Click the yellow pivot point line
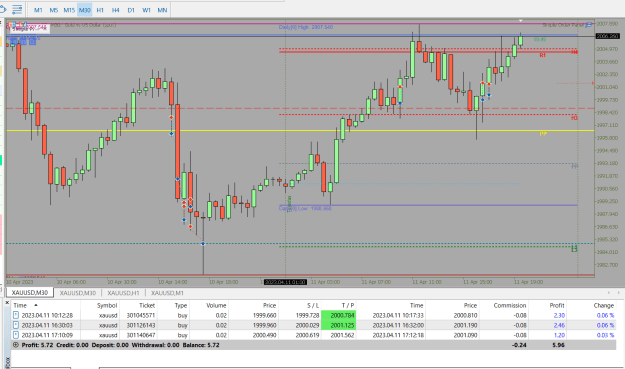The height and width of the screenshot is (369, 625). coord(300,130)
